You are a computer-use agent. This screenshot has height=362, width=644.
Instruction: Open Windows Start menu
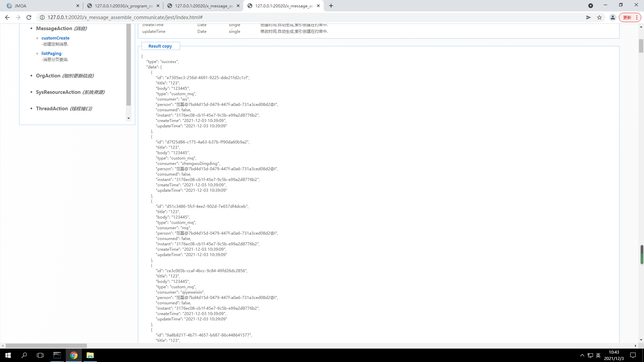[x=8, y=355]
